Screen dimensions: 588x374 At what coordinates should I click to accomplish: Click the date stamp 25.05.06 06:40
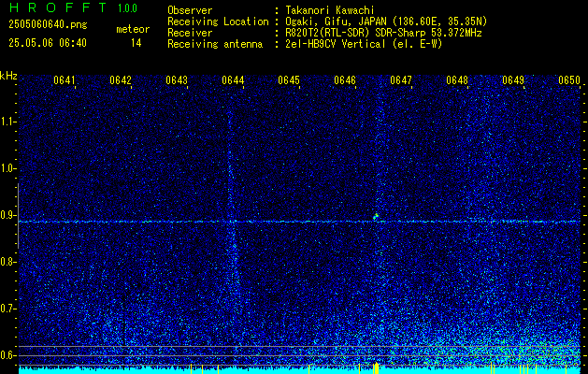click(48, 43)
